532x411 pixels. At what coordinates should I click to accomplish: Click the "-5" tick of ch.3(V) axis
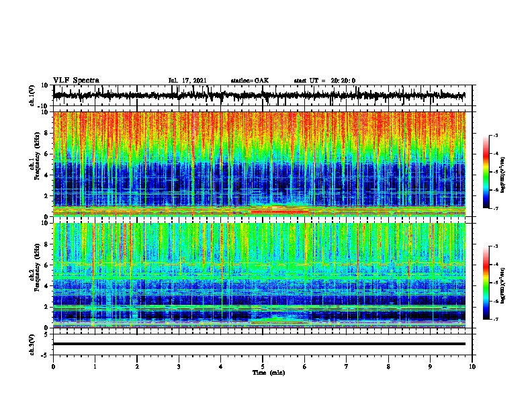tap(45, 355)
